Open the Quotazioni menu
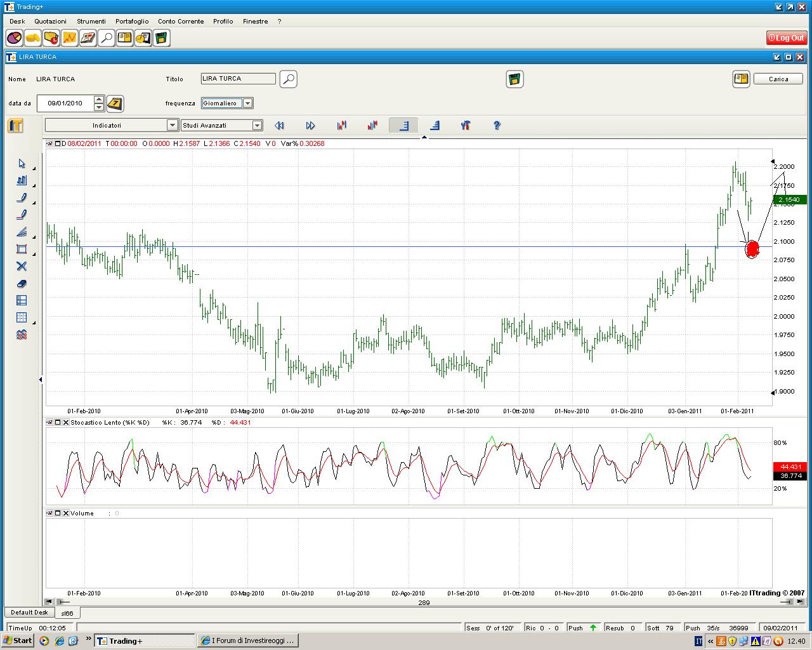This screenshot has height=650, width=812. [x=50, y=21]
